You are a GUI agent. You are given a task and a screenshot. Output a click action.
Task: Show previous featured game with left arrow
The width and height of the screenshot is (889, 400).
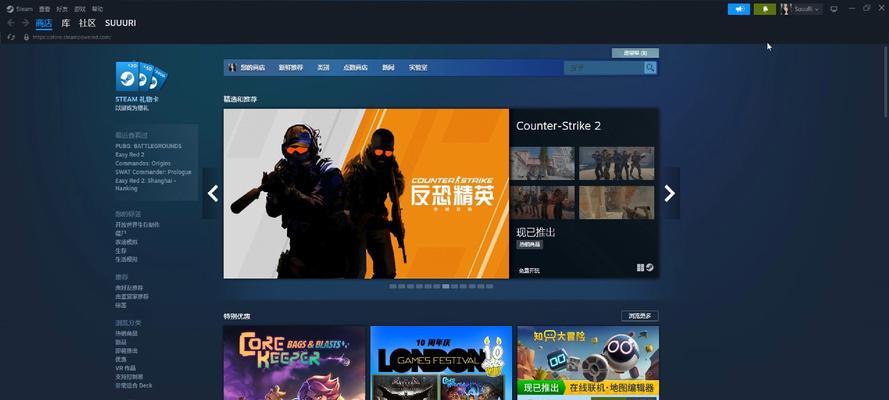point(213,193)
